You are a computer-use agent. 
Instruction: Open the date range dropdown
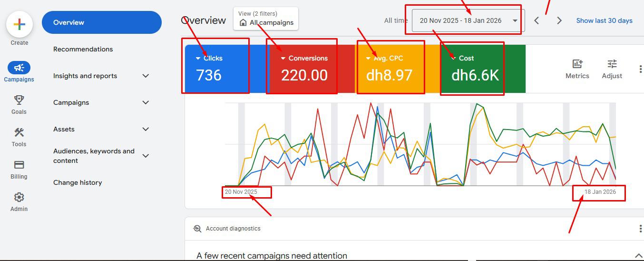pyautogui.click(x=468, y=20)
